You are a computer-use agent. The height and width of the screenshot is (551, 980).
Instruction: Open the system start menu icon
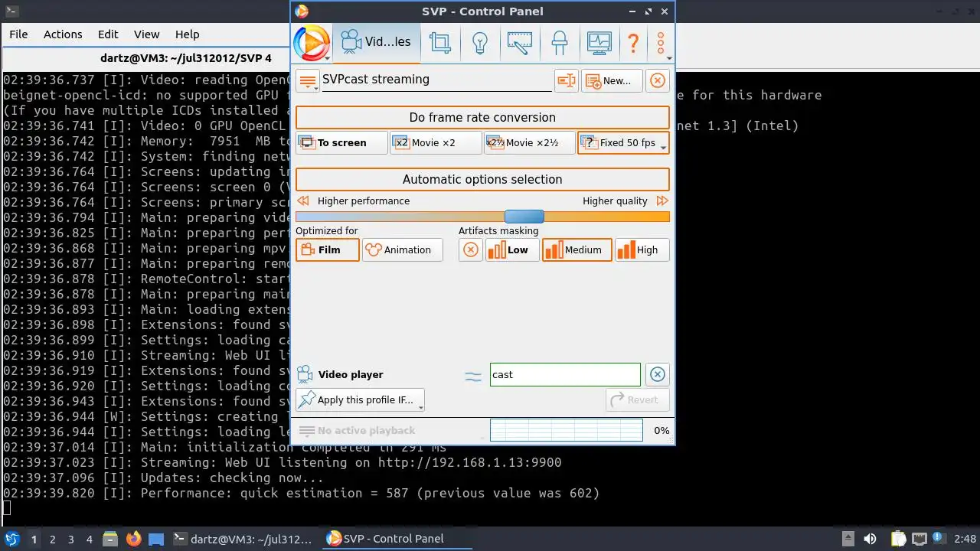click(x=12, y=539)
